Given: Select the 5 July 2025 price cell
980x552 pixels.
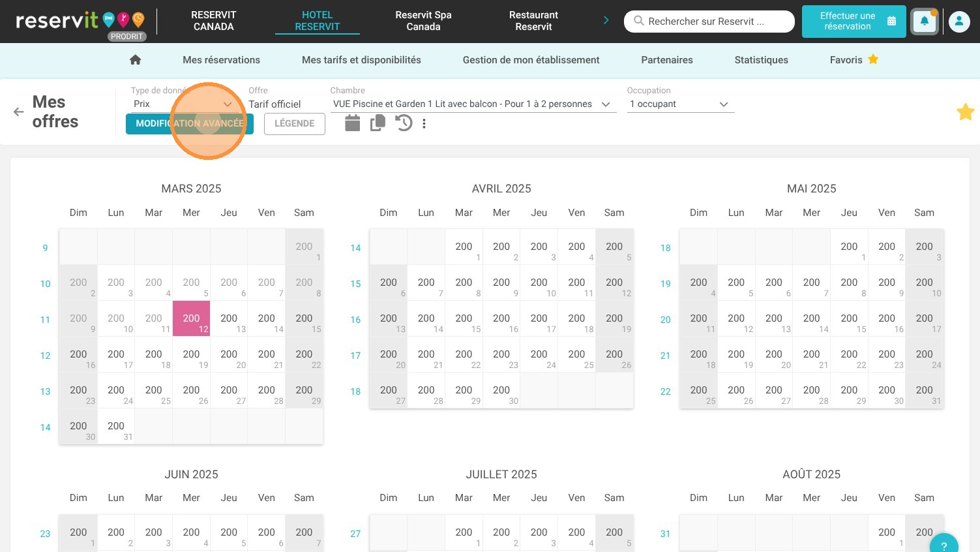Looking at the screenshot, I should click(x=614, y=533).
